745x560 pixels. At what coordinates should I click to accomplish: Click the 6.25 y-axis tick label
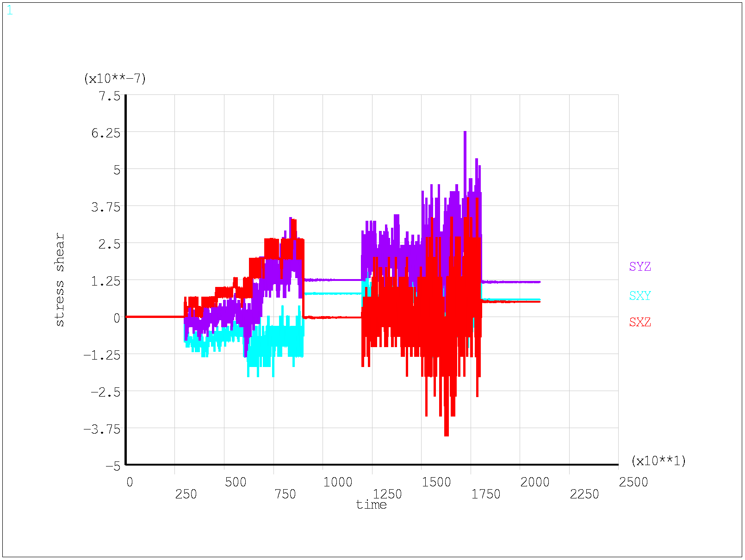tap(106, 133)
